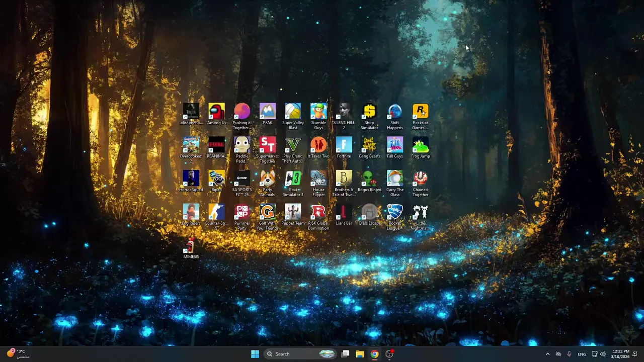Image resolution: width=644 pixels, height=362 pixels.
Task: Select the Among Us desktop shortcut
Action: tap(216, 115)
